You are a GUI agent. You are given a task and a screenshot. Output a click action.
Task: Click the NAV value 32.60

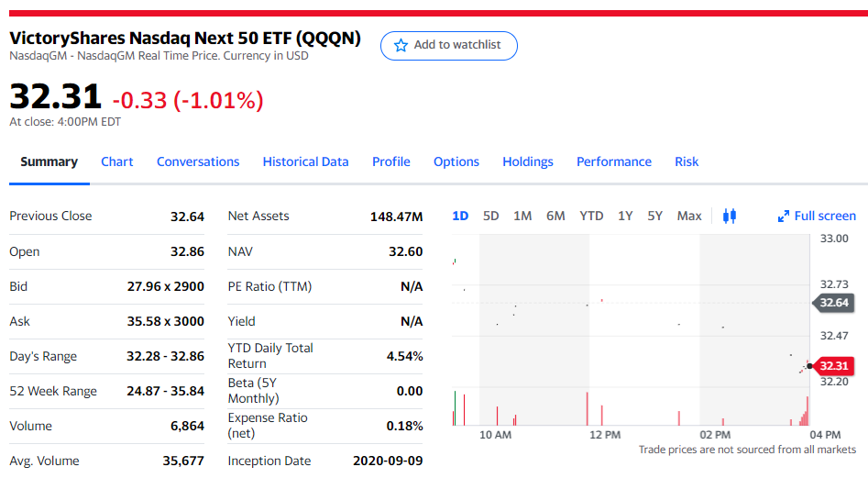(x=406, y=251)
